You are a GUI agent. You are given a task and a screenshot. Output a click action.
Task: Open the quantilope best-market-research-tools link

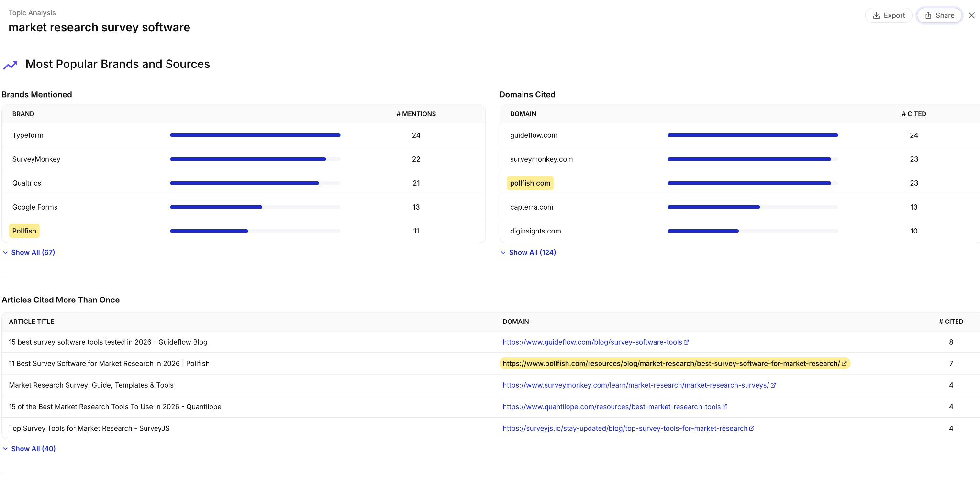click(612, 407)
